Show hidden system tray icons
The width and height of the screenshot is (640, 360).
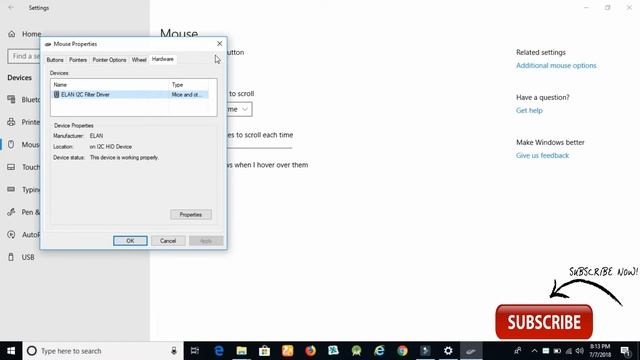pos(534,351)
